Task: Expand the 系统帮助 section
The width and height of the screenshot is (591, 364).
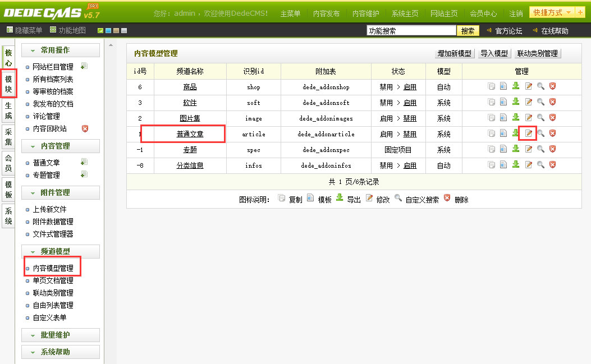Action: pyautogui.click(x=61, y=352)
